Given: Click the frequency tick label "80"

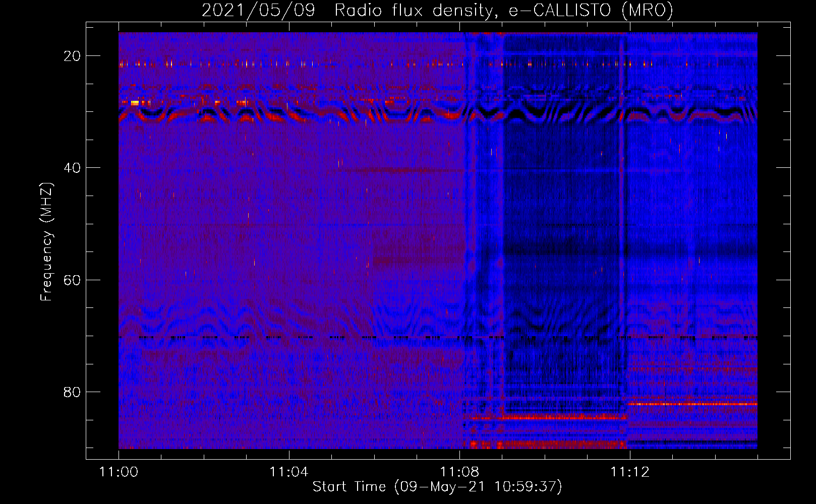Looking at the screenshot, I should pos(72,392).
